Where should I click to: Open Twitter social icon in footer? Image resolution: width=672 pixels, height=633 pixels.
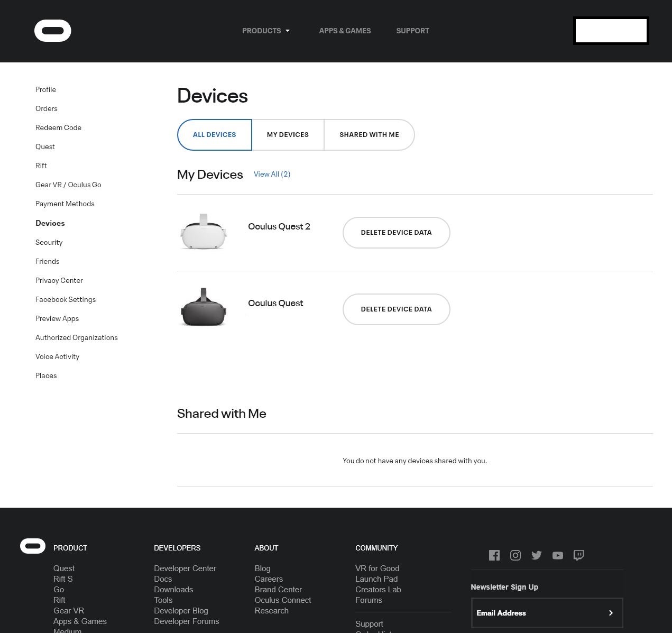(x=537, y=555)
